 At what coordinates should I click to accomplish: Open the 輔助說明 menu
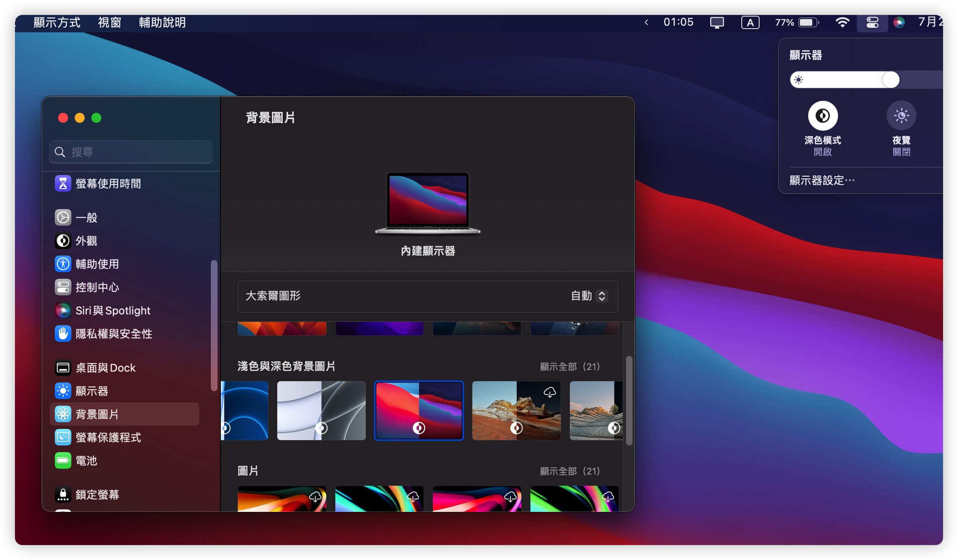point(162,22)
